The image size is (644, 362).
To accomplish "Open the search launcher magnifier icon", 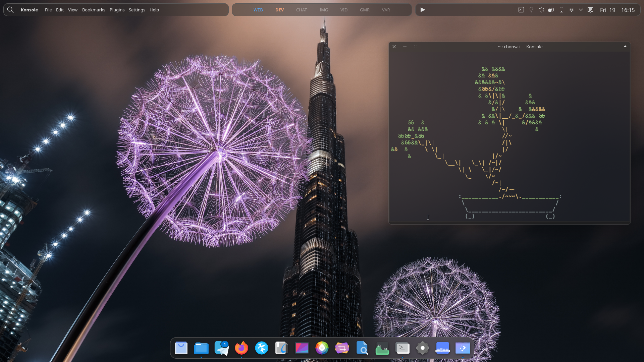I will click(x=10, y=10).
